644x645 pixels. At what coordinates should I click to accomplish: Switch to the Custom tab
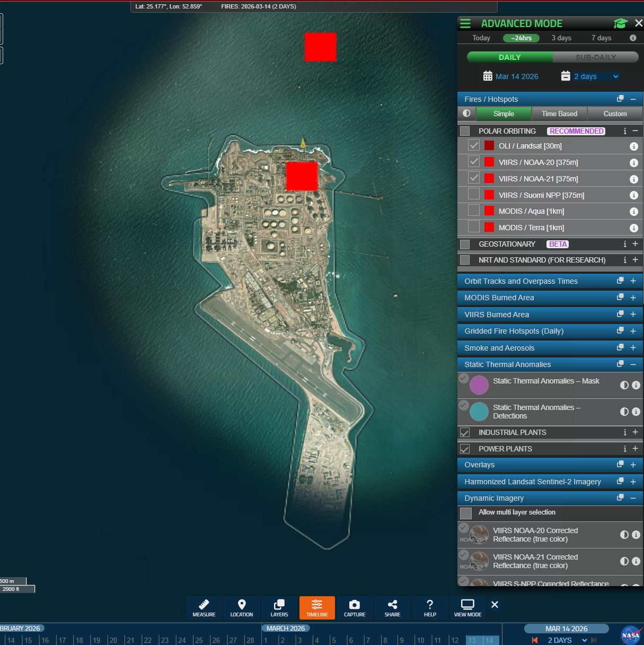615,114
